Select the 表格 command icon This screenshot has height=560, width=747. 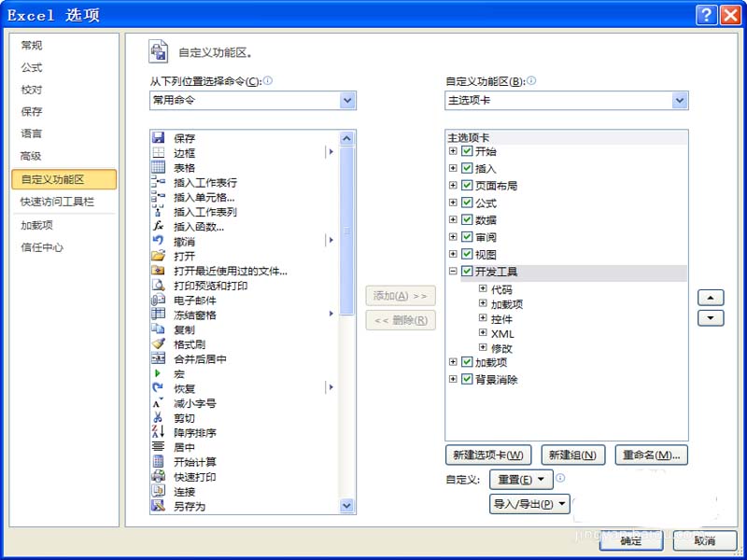pyautogui.click(x=158, y=168)
